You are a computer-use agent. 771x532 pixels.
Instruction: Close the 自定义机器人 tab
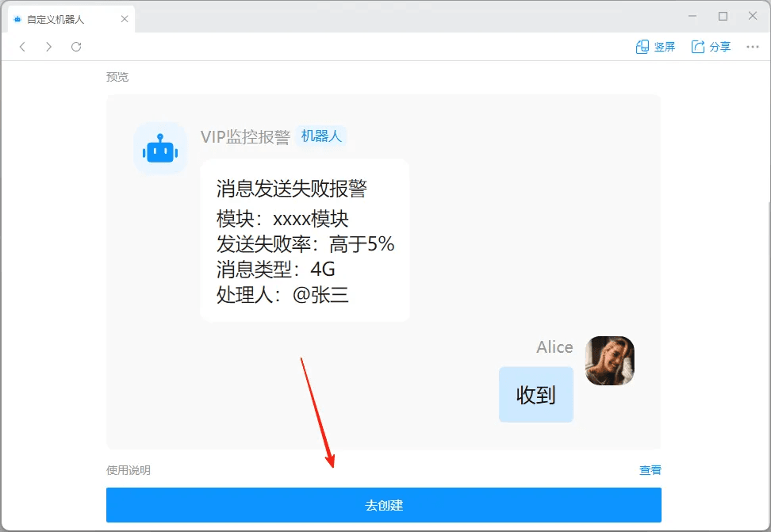point(125,19)
